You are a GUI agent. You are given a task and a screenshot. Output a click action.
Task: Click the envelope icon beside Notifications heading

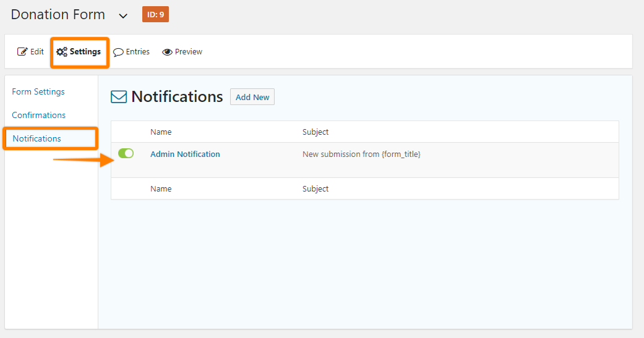pos(119,97)
